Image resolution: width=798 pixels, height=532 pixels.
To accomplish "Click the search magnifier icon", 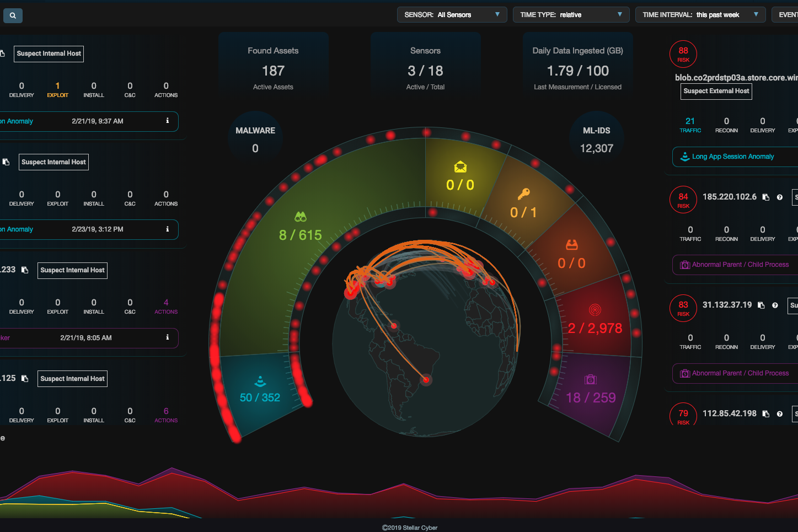I will click(13, 15).
